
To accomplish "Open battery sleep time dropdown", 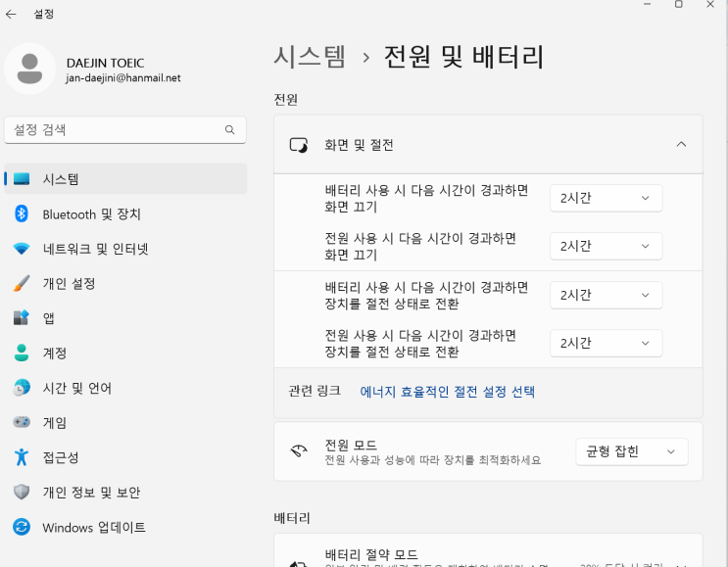I will (606, 295).
